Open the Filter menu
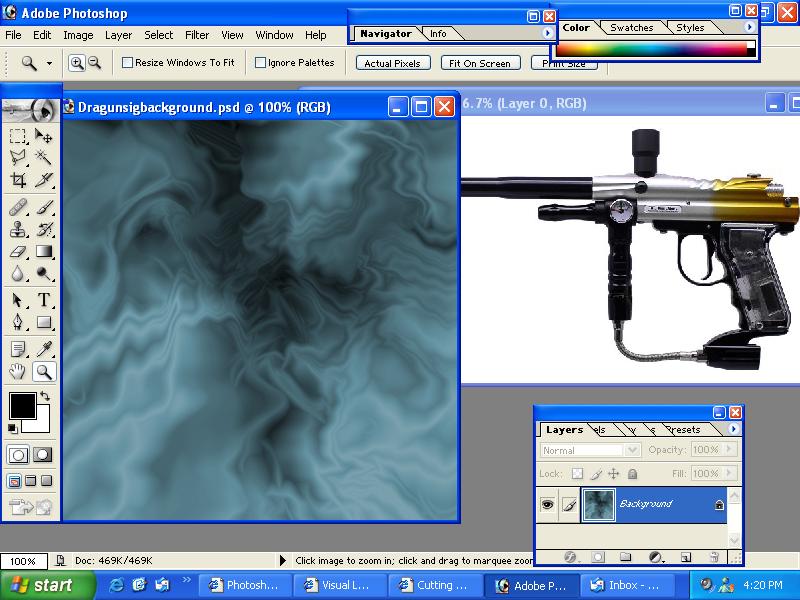 pos(197,35)
